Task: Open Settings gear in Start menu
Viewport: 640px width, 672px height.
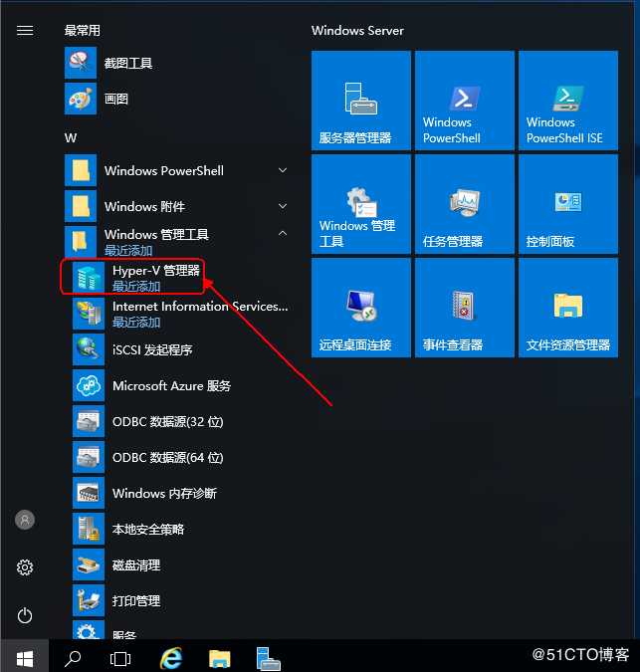Action: (25, 567)
